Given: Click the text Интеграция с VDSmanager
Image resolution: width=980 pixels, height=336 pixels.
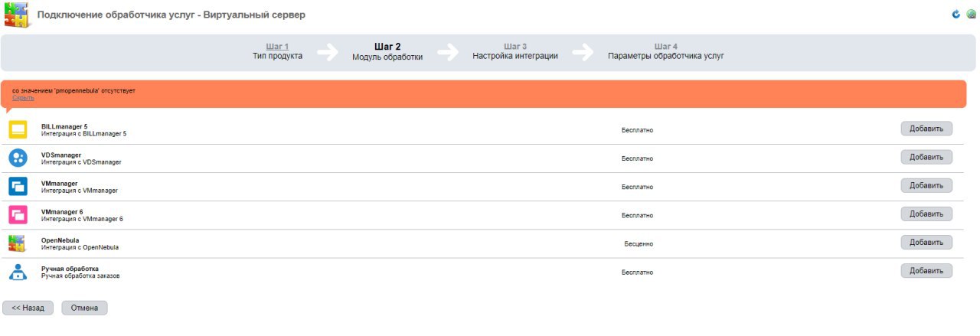Looking at the screenshot, I should [81, 162].
